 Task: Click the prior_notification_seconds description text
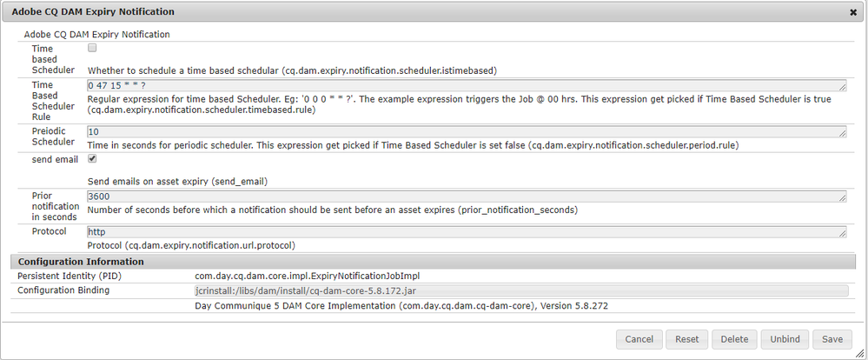click(x=333, y=210)
